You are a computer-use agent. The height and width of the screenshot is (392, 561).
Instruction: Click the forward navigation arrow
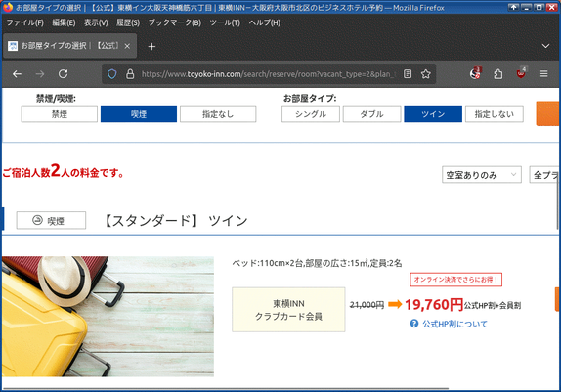40,74
